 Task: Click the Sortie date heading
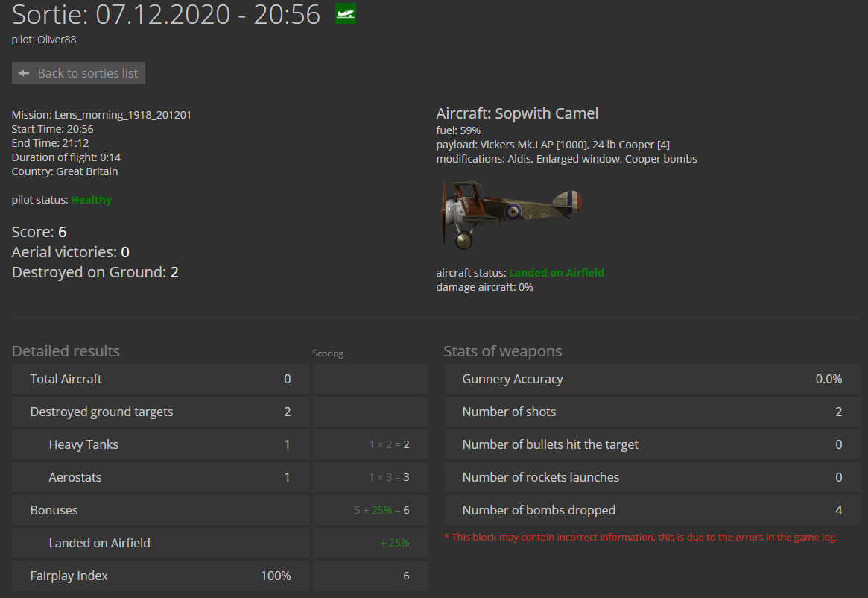click(x=166, y=14)
